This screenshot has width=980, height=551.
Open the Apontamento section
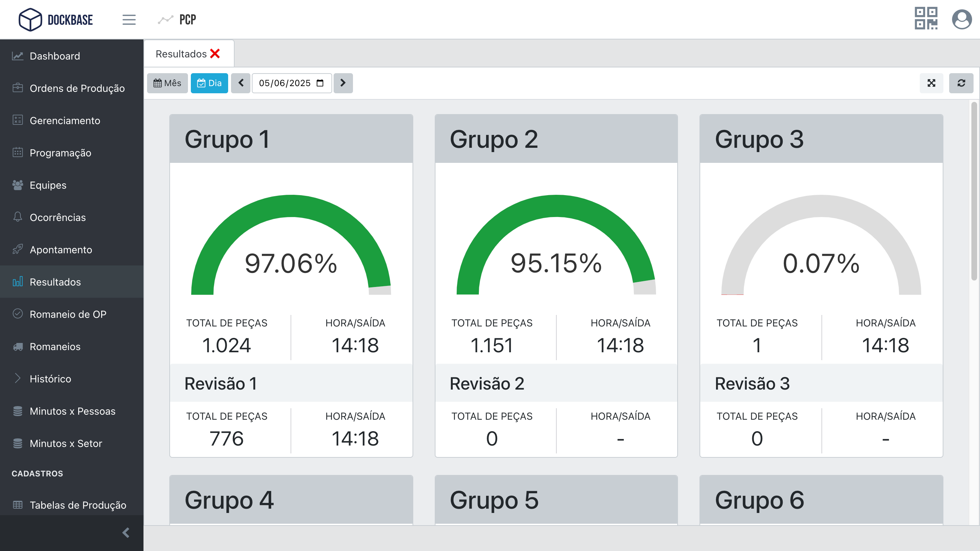(61, 250)
